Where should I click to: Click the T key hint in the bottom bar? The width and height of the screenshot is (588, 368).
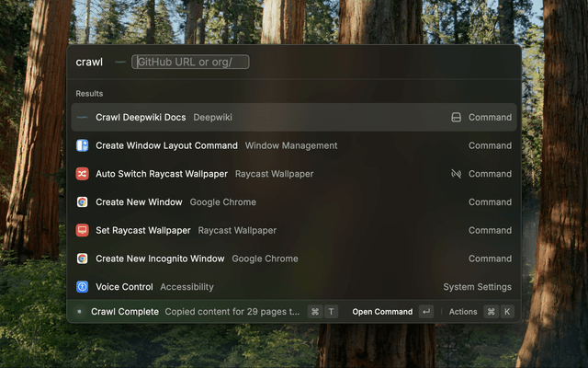[x=331, y=312]
